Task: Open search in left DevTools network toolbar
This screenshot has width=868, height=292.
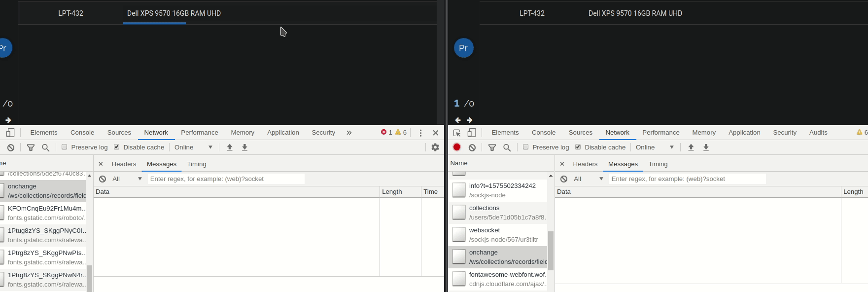Action: [x=45, y=147]
